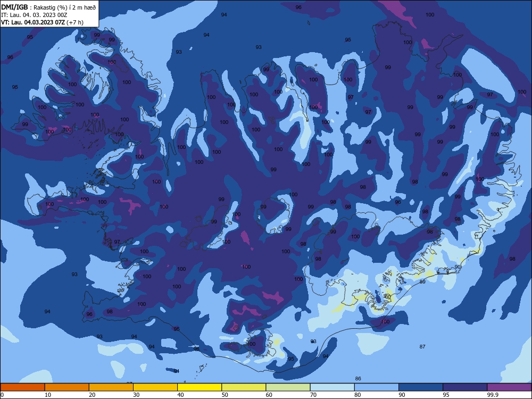This screenshot has width=532, height=399.
Task: Click the '80' legend scale label
Action: click(x=358, y=395)
